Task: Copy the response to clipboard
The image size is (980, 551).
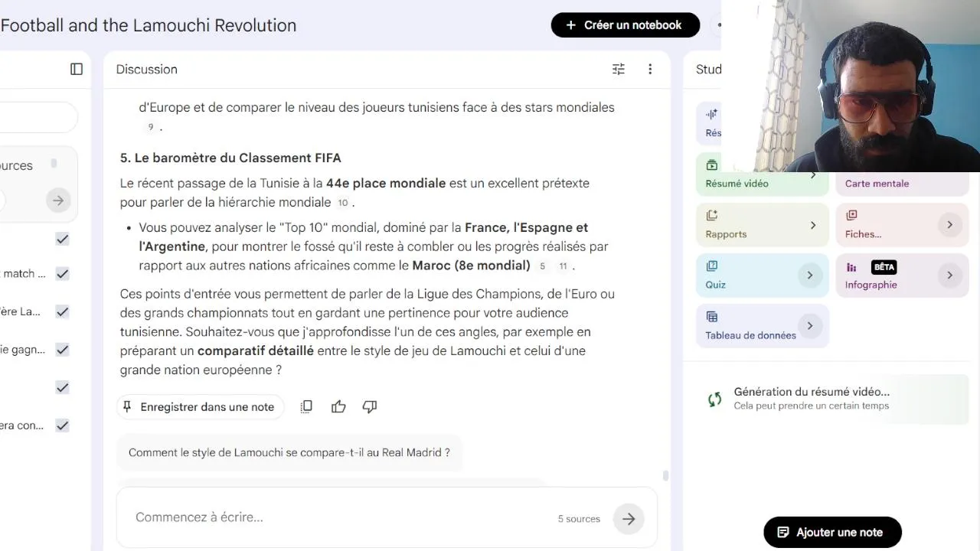Action: click(306, 406)
